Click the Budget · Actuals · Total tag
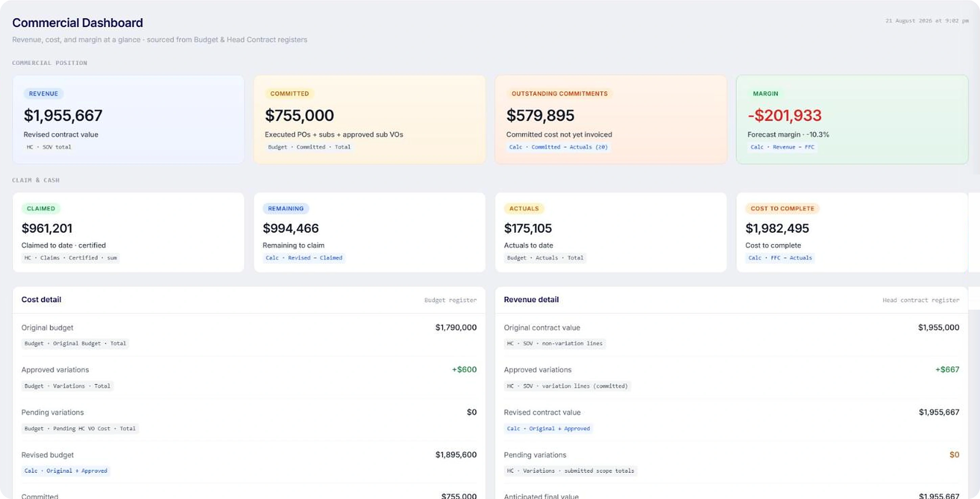 click(x=545, y=258)
